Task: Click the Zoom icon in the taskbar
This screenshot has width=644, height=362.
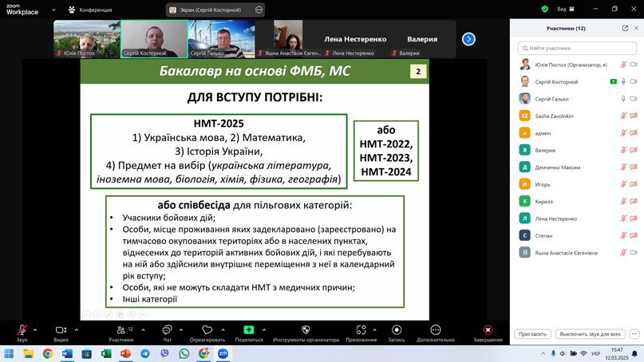Action: coord(223,353)
